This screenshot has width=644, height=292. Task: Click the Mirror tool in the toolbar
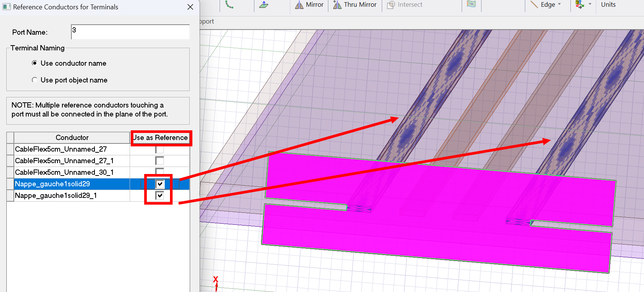309,5
